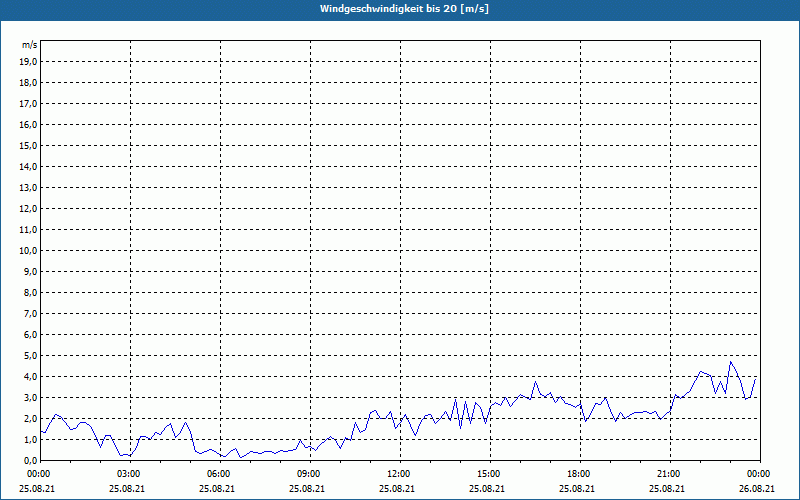Viewport: 800px width, 500px height.
Task: Click the 16,0 y-axis label
Action: 28,124
